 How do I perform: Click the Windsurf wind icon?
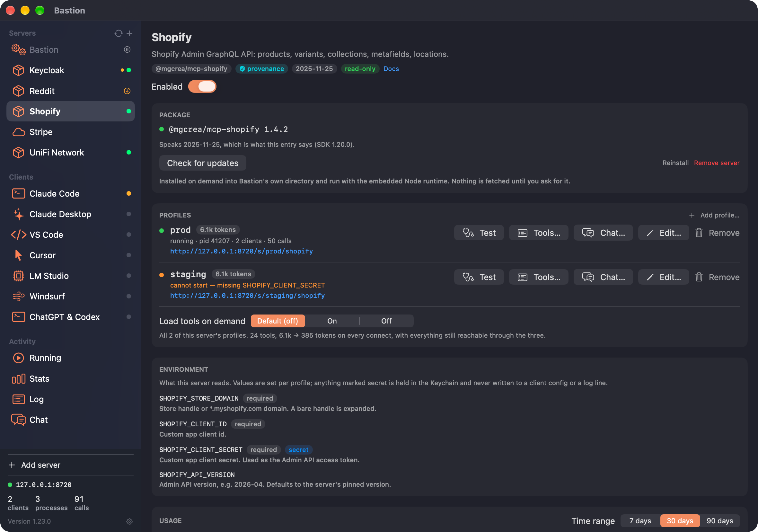click(19, 296)
